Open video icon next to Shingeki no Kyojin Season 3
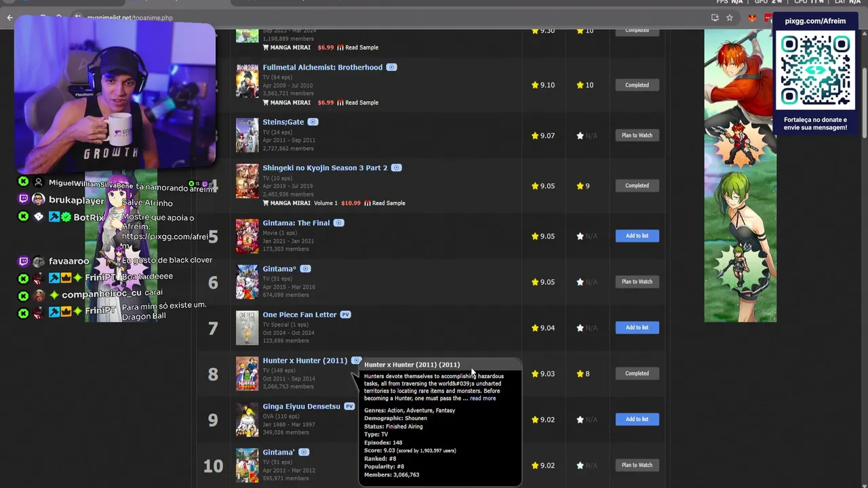The image size is (868, 488). (x=396, y=167)
